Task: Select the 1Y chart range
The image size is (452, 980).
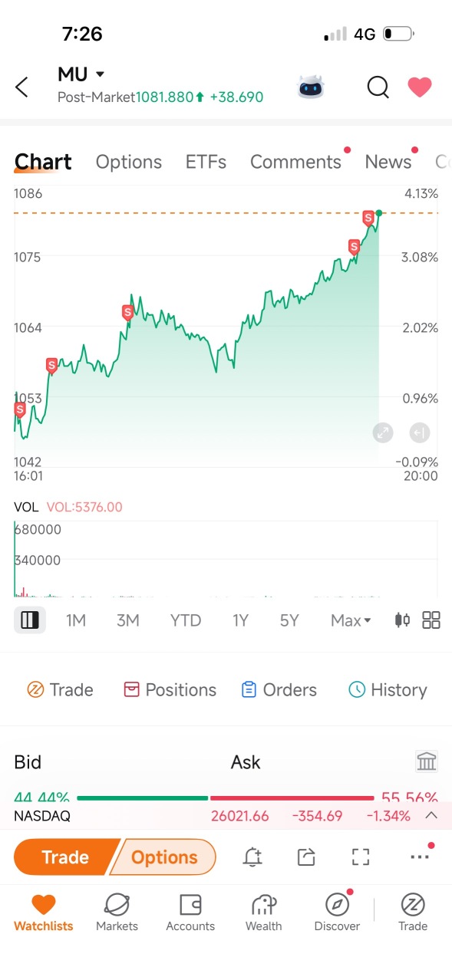Action: click(x=241, y=620)
